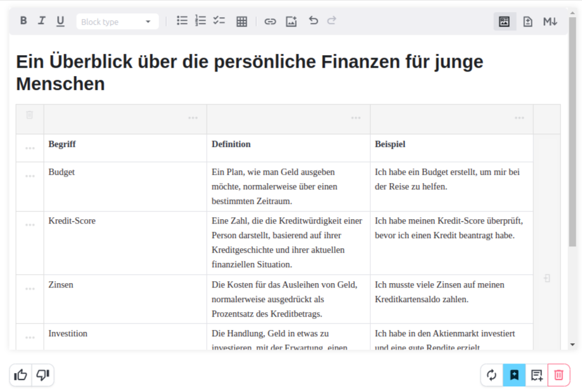The width and height of the screenshot is (582, 392).
Task: Open row options for the Zinsen row
Action: tap(30, 289)
